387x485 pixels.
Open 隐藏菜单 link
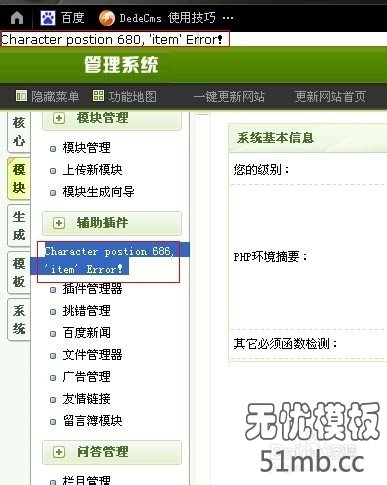(x=55, y=96)
